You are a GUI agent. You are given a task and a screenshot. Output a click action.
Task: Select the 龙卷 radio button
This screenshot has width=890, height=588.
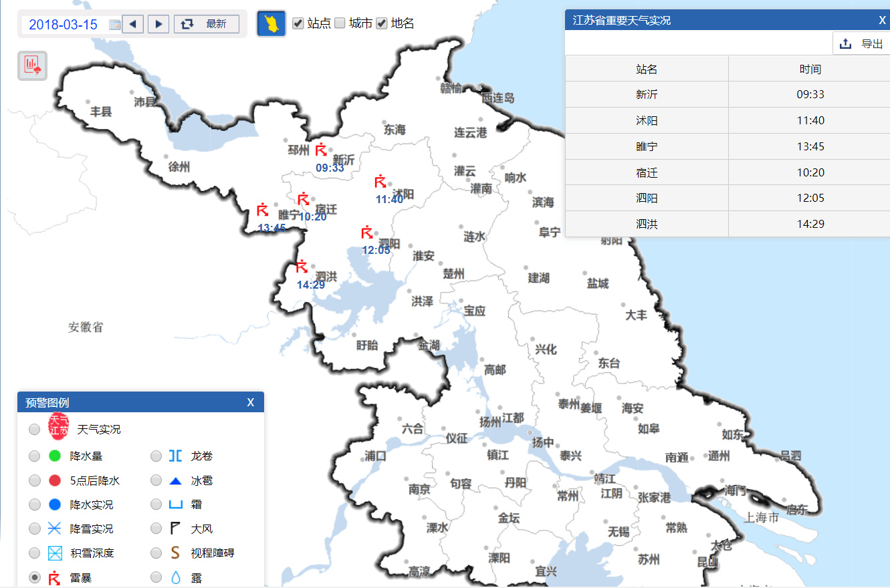click(156, 456)
